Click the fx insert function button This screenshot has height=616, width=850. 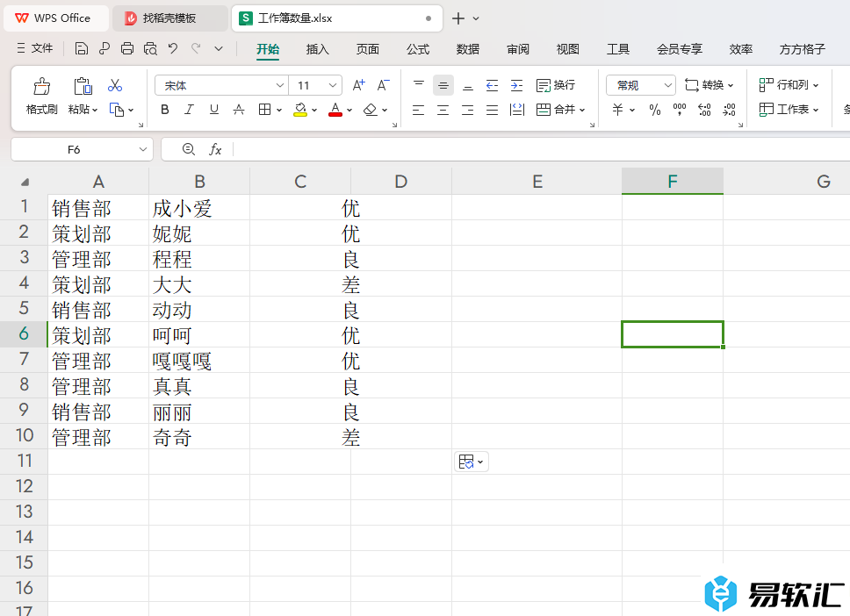(215, 149)
